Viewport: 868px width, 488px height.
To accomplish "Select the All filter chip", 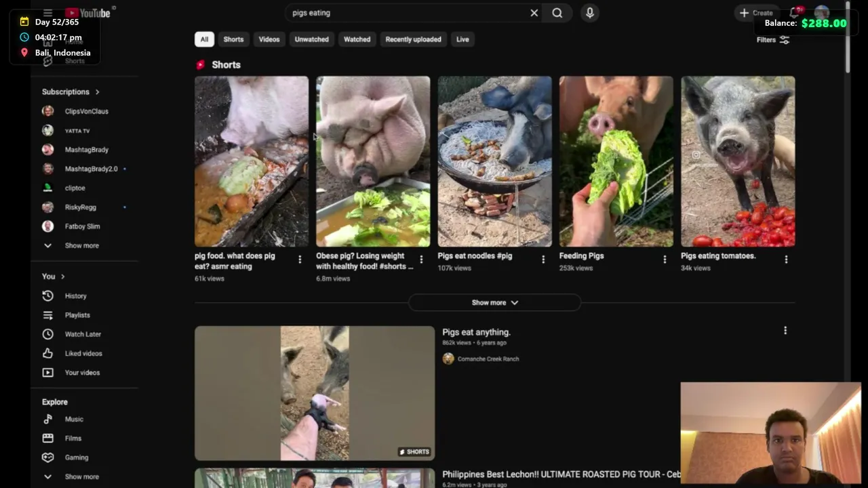I will [x=204, y=39].
